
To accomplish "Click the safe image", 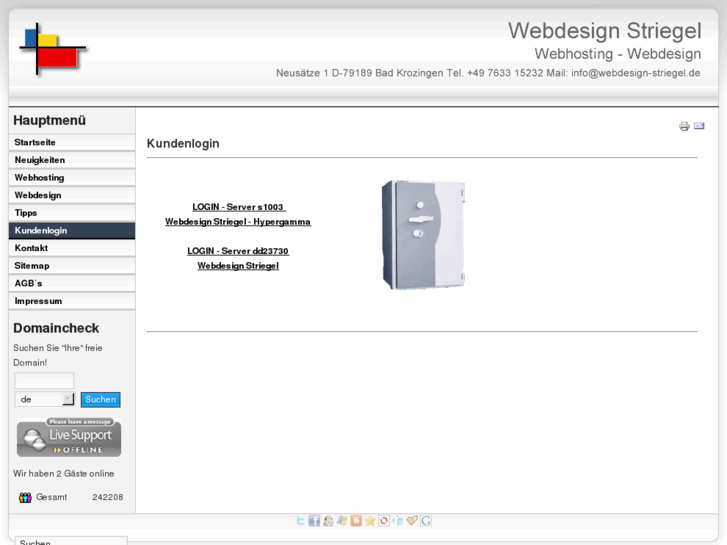I will [423, 235].
